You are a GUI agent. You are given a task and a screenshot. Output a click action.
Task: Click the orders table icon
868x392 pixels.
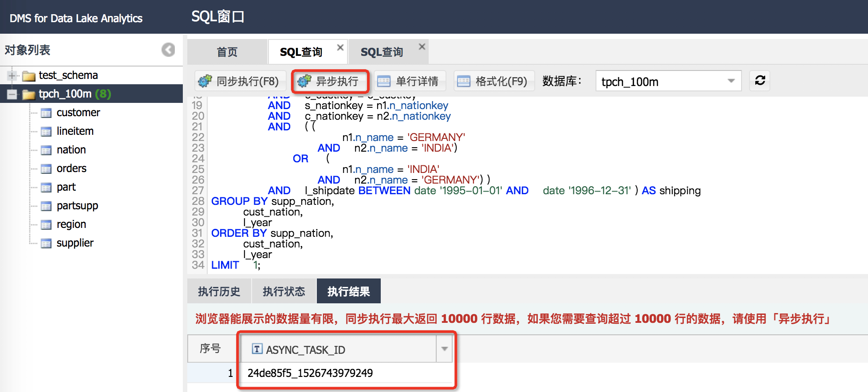[46, 169]
